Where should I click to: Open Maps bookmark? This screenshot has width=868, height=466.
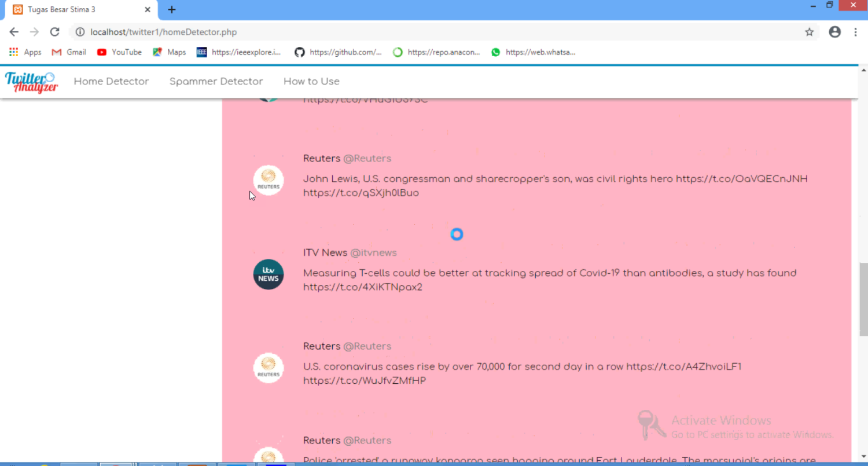(169, 52)
